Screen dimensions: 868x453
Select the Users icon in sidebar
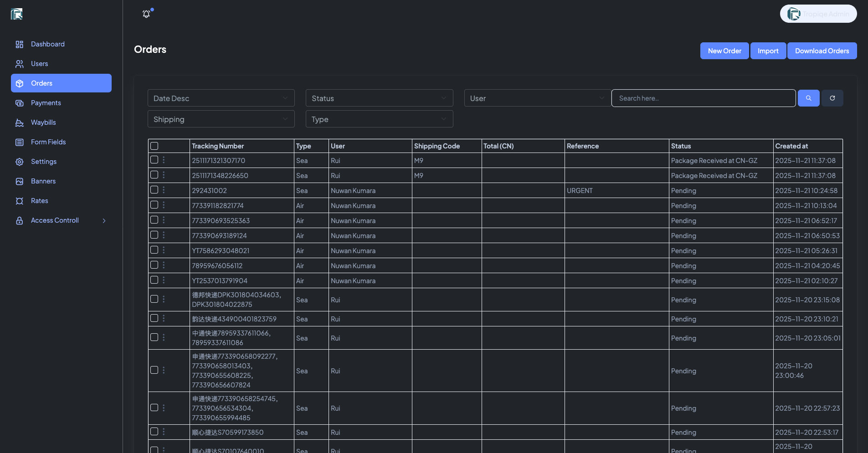tap(19, 64)
